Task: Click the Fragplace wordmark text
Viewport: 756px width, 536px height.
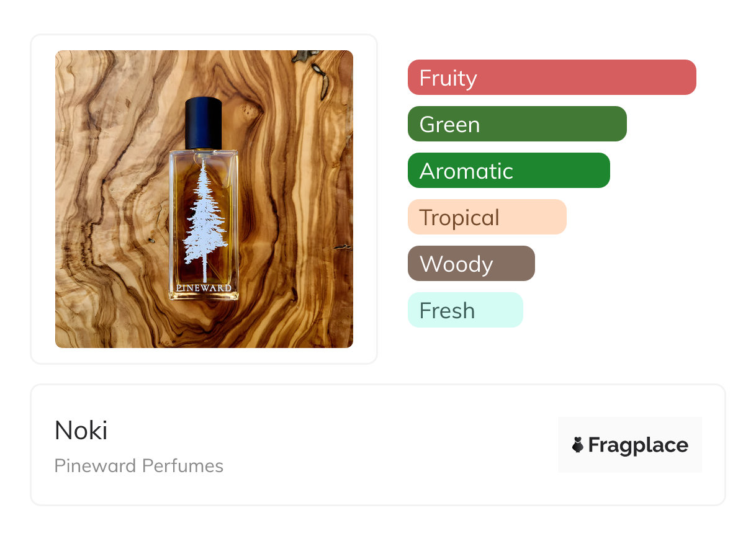Action: pyautogui.click(x=638, y=445)
